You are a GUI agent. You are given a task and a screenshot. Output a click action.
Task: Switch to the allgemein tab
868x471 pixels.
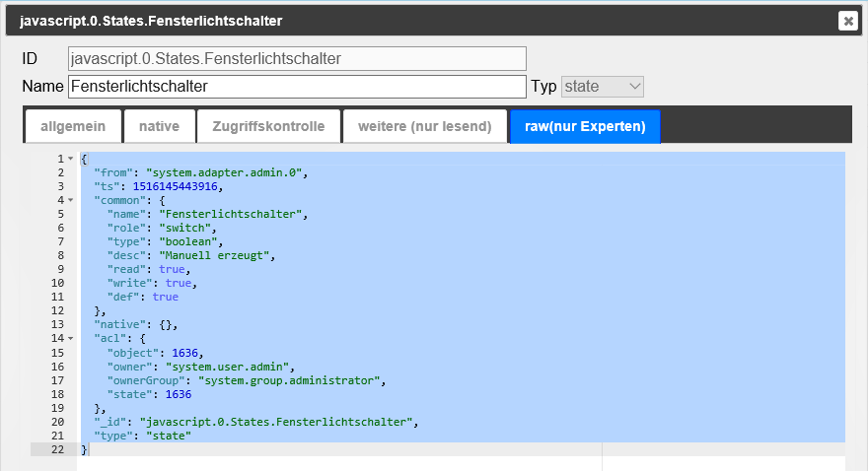(72, 126)
